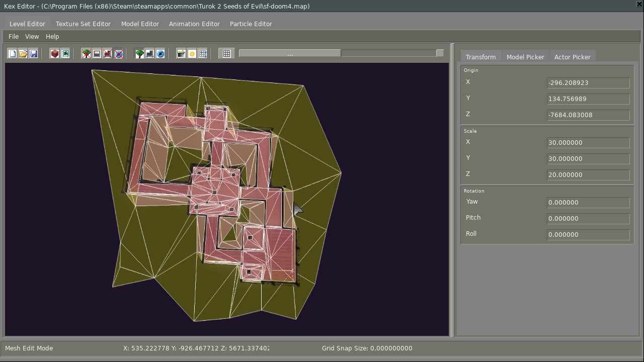The image size is (644, 362).
Task: Click the yellow sun light icon
Action: pyautogui.click(x=192, y=53)
